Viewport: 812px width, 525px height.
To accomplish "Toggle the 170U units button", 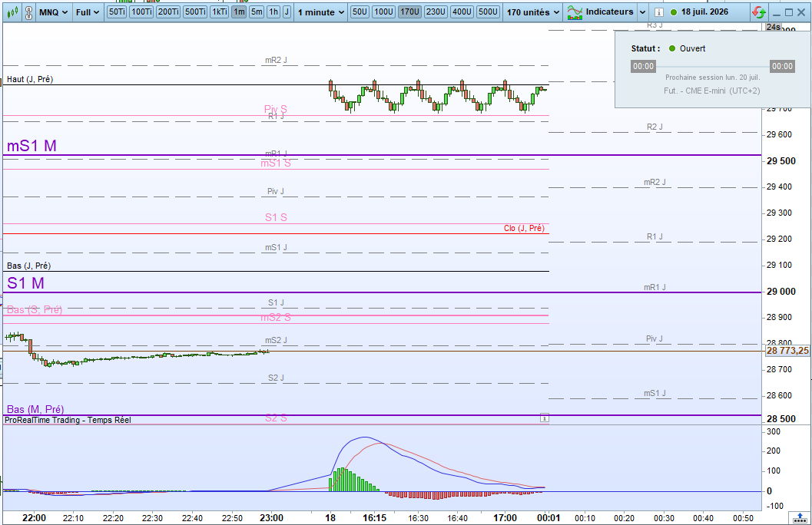I will [409, 12].
